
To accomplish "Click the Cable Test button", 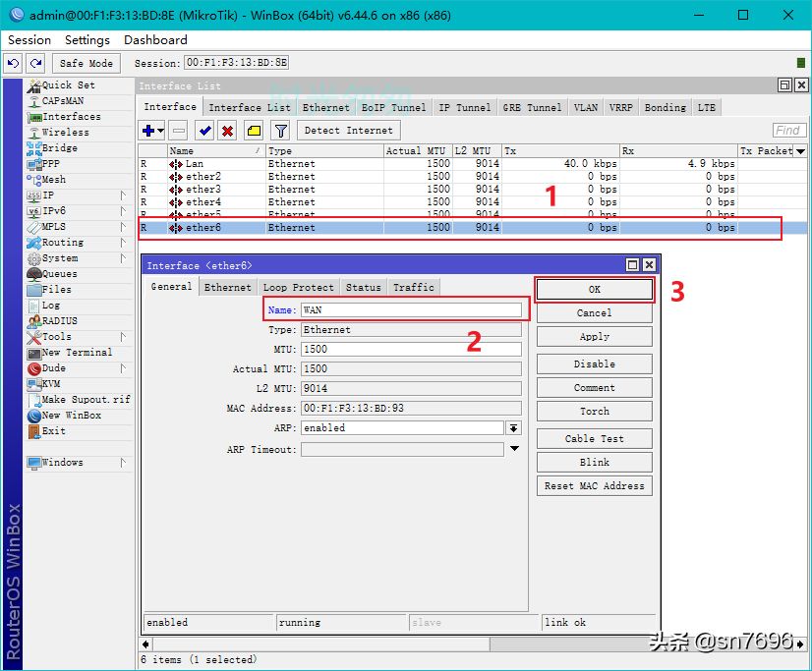I will pyautogui.click(x=595, y=439).
